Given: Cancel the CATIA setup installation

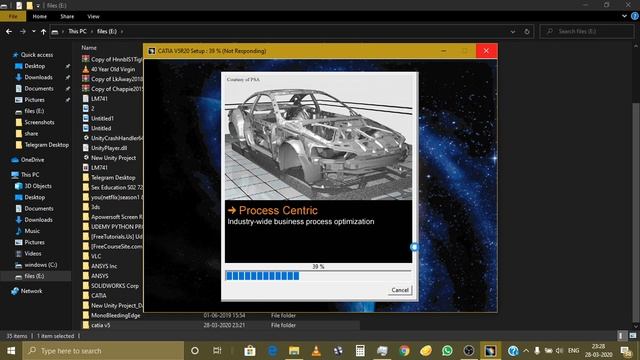Looking at the screenshot, I should click(x=400, y=290).
